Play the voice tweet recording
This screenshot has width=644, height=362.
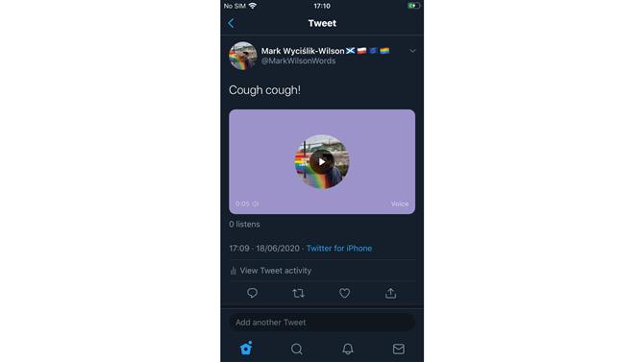[x=322, y=161]
